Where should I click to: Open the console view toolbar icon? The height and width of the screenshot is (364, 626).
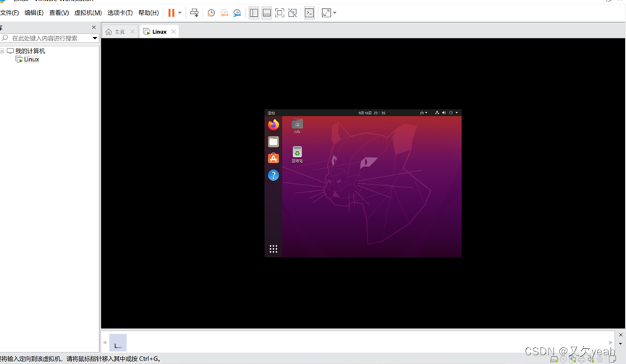pos(310,13)
